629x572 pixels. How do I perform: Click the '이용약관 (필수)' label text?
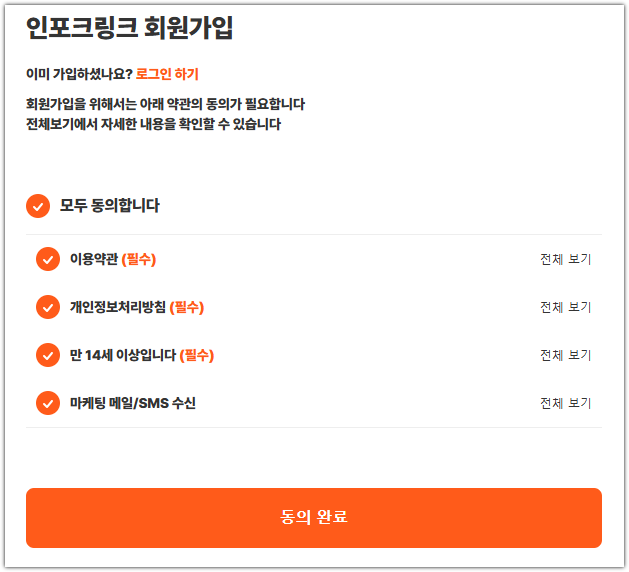[x=113, y=259]
